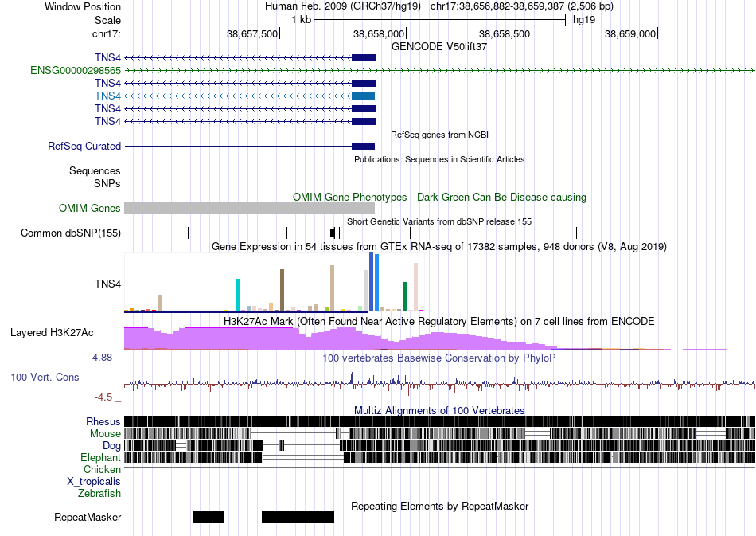
Task: Click the thick black dbSNP variant marker
Action: pyautogui.click(x=333, y=233)
